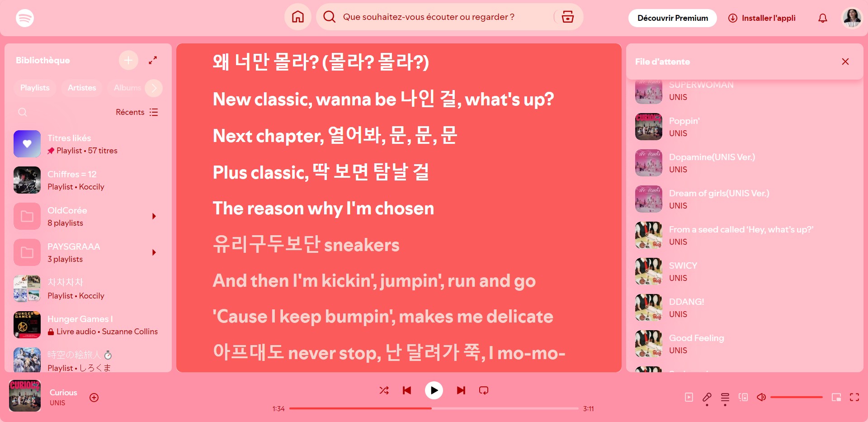868x422 pixels.
Task: Open the Récents sort dropdown
Action: click(x=137, y=112)
